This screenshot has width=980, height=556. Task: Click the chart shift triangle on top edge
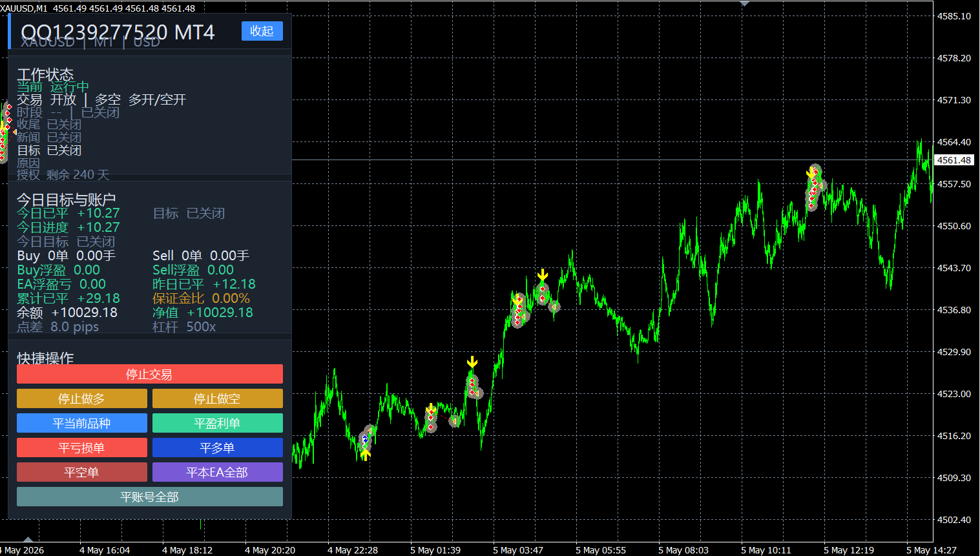744,3
